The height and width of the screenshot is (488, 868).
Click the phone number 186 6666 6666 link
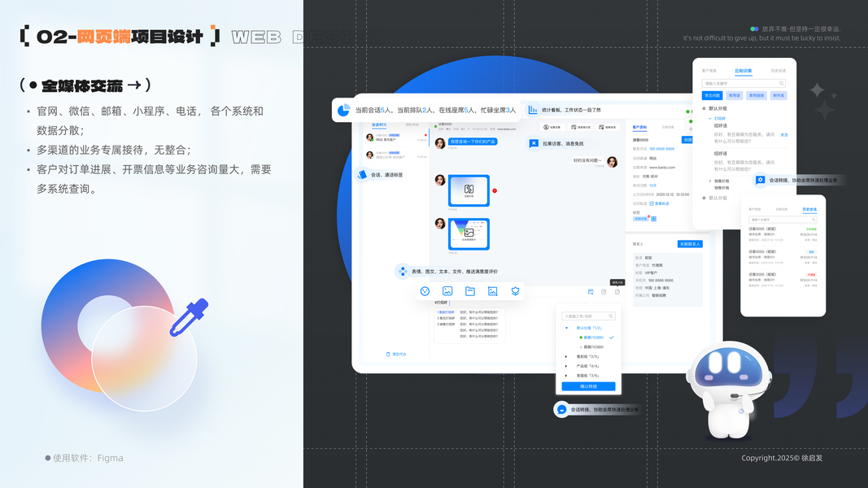click(661, 149)
